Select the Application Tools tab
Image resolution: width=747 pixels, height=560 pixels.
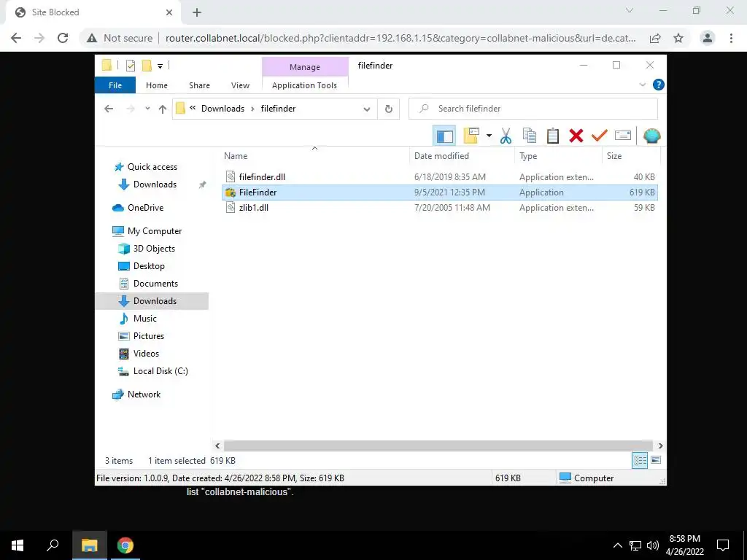tap(304, 85)
